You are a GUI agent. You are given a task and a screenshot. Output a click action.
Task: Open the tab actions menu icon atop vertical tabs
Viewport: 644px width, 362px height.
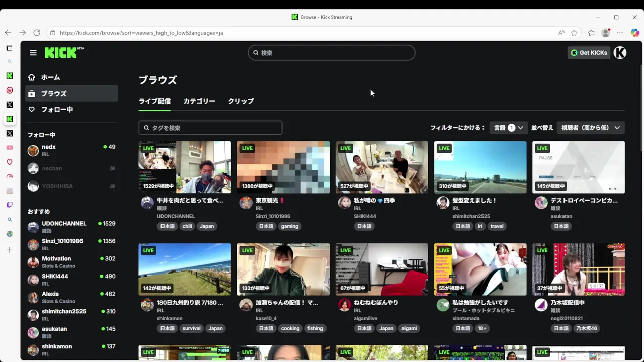coord(9,48)
